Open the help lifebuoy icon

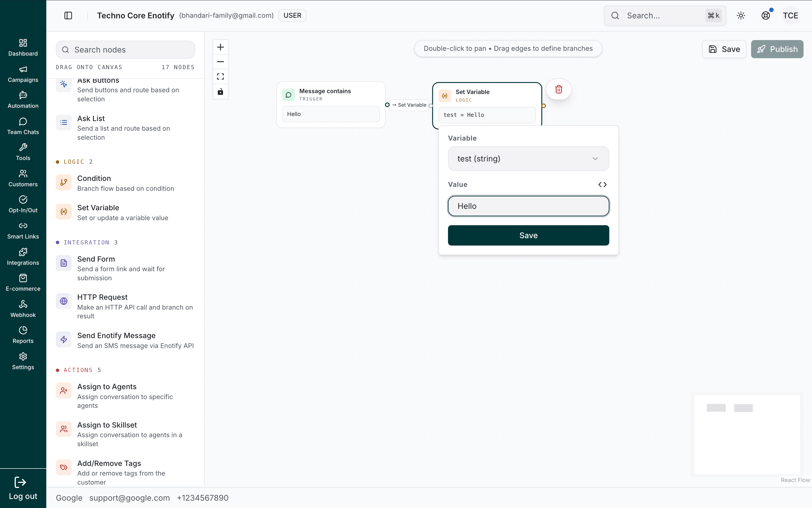766,16
